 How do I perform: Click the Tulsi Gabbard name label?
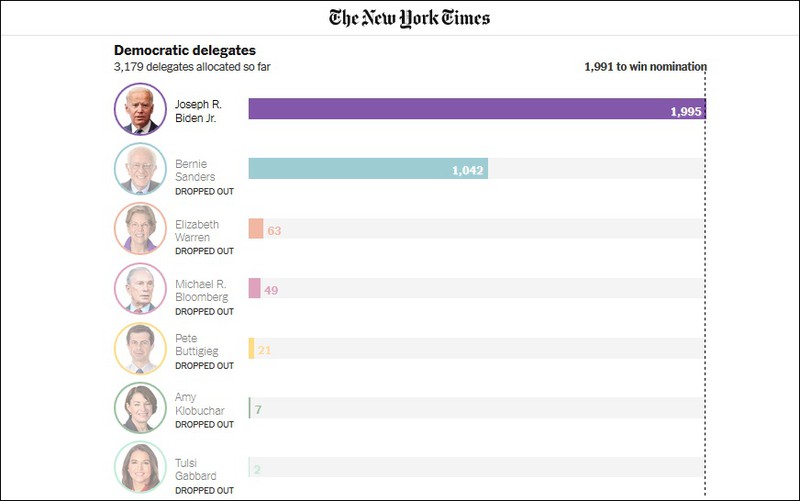pos(195,469)
